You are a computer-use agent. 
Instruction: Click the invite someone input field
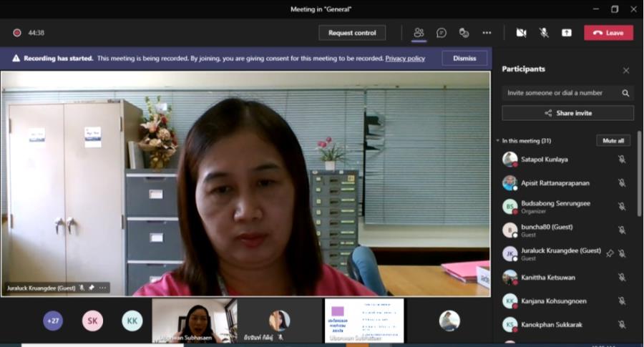click(558, 93)
